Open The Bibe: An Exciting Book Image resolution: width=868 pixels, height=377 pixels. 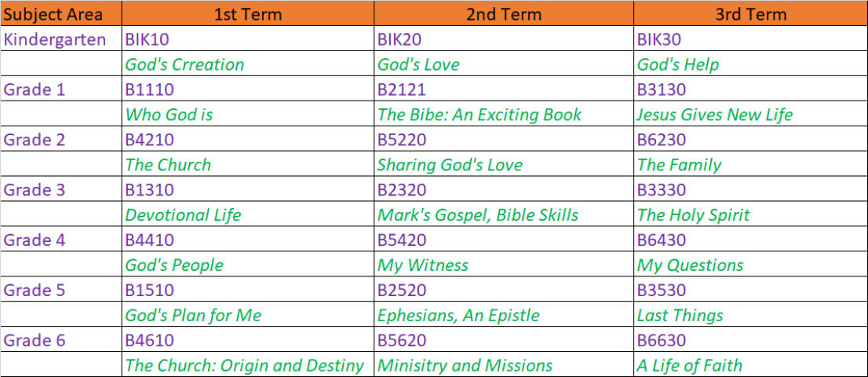480,115
